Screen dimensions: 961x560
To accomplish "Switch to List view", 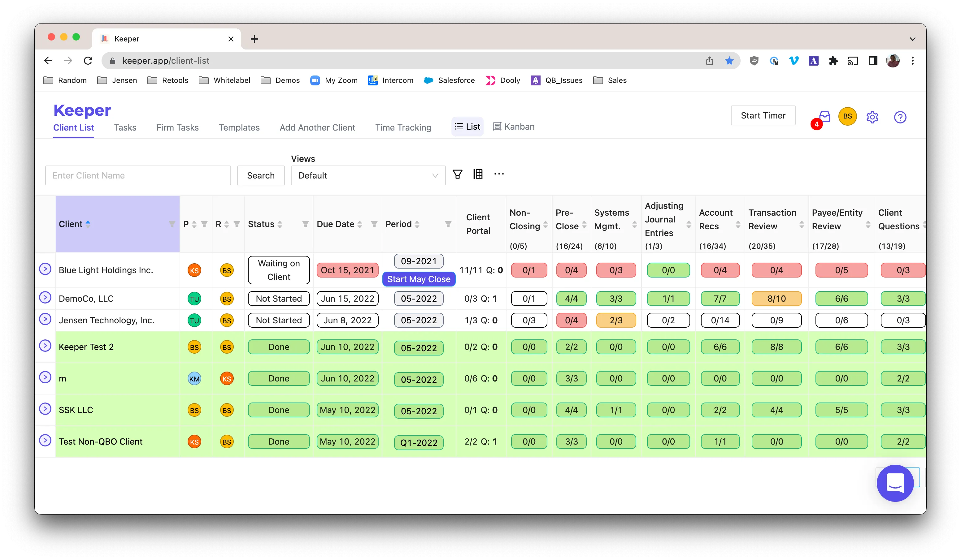I will pyautogui.click(x=467, y=127).
